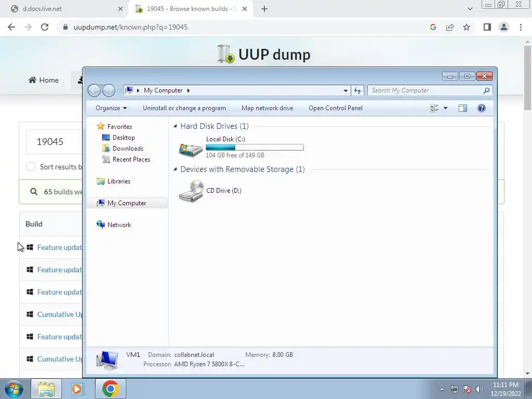
Task: Switch to Chrome on the taskbar
Action: 110,389
